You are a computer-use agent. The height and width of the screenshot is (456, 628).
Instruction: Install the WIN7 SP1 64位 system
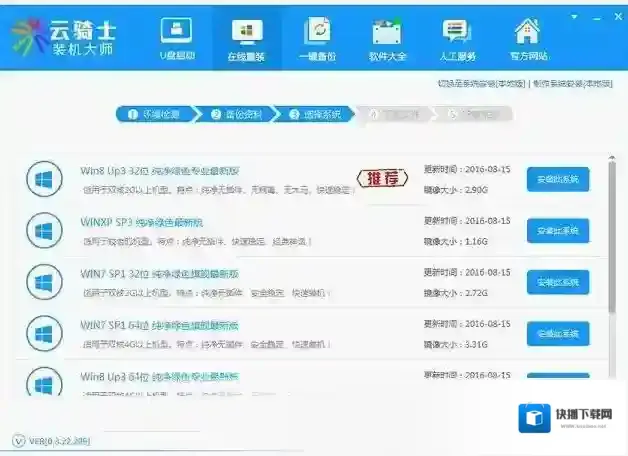point(558,333)
